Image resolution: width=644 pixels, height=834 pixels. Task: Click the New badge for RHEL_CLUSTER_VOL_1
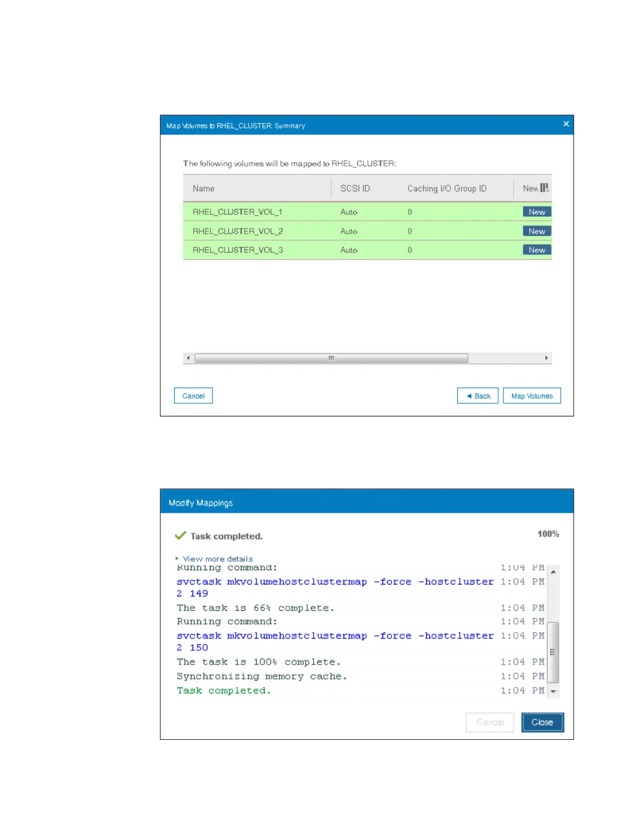coord(537,212)
